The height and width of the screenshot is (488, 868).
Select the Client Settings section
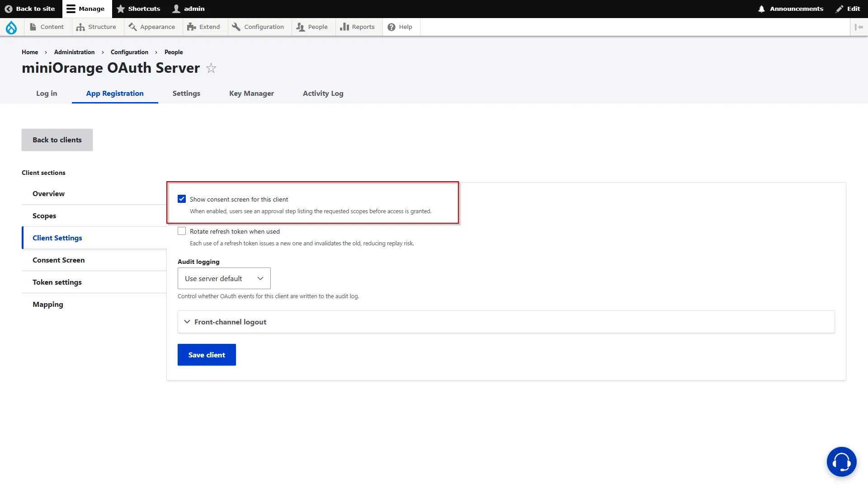[x=94, y=238]
